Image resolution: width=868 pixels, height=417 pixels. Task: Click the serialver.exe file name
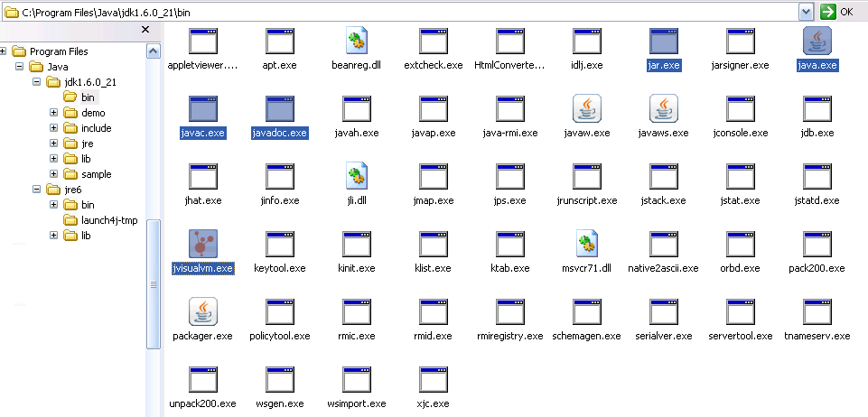pyautogui.click(x=664, y=336)
